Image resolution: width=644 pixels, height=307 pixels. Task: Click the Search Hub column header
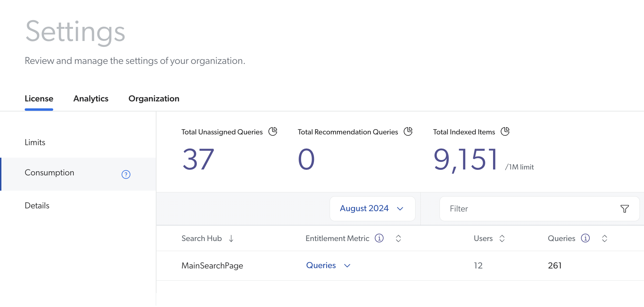pos(202,239)
